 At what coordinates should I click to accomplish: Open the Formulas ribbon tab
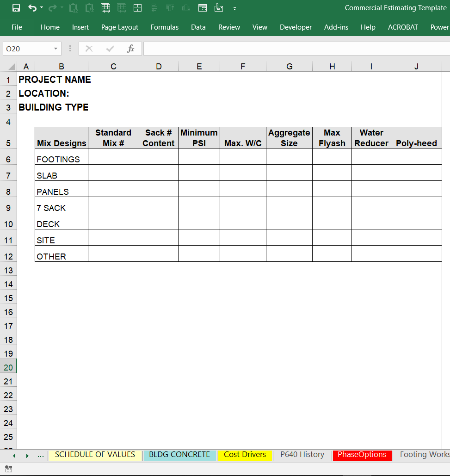click(x=164, y=27)
